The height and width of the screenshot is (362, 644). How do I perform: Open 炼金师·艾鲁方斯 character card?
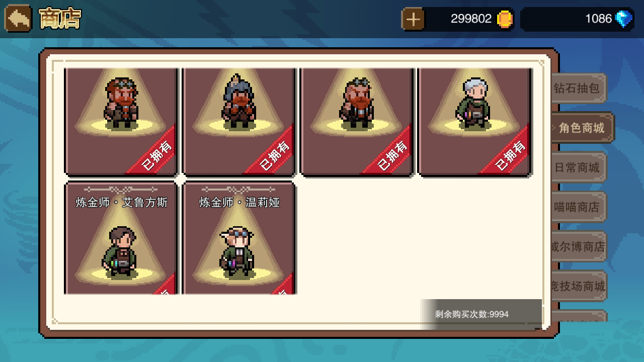click(121, 238)
